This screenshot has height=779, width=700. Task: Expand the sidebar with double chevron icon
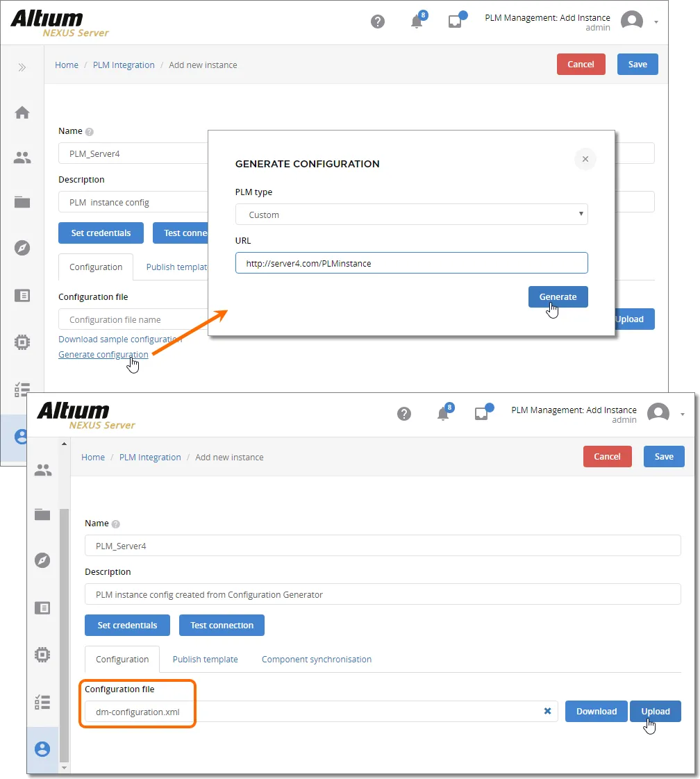point(22,67)
